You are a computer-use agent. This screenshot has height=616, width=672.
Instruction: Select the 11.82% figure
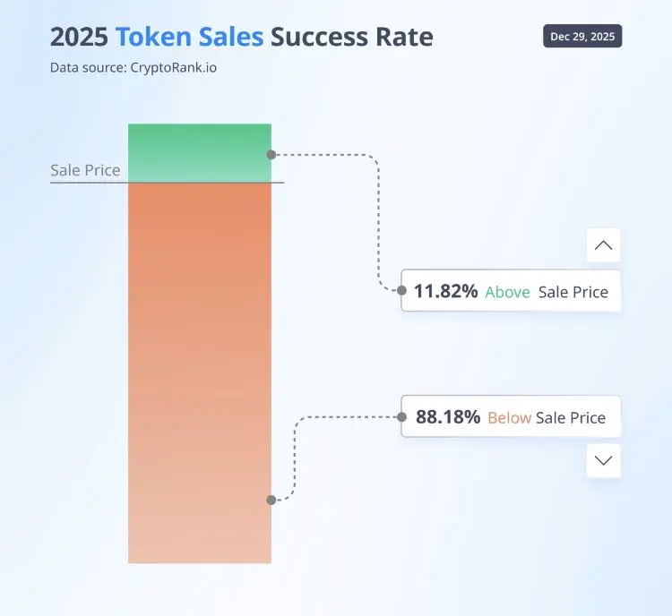point(445,291)
